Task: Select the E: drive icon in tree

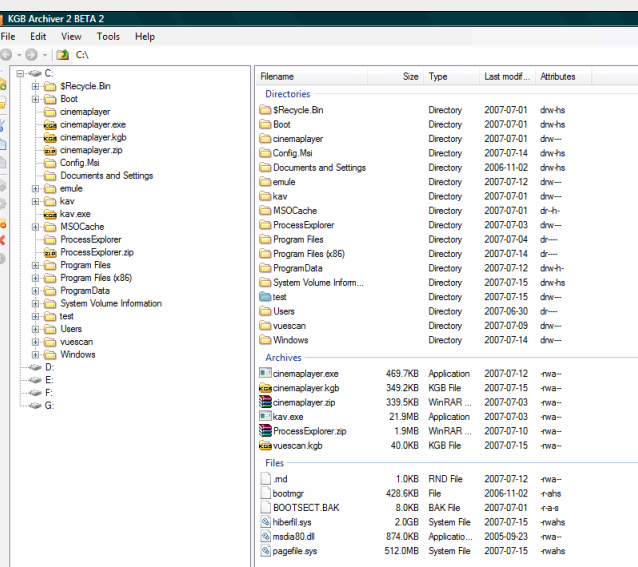Action: click(x=35, y=380)
